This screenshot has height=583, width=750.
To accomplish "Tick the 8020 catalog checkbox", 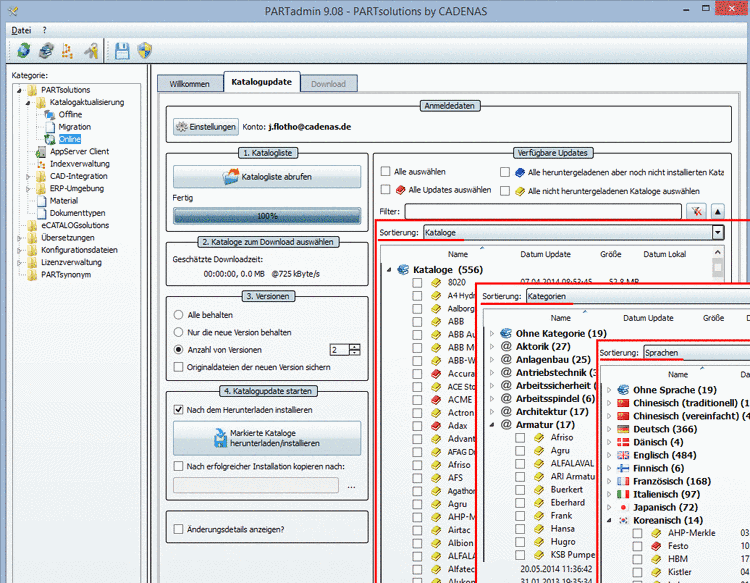I will coord(417,283).
